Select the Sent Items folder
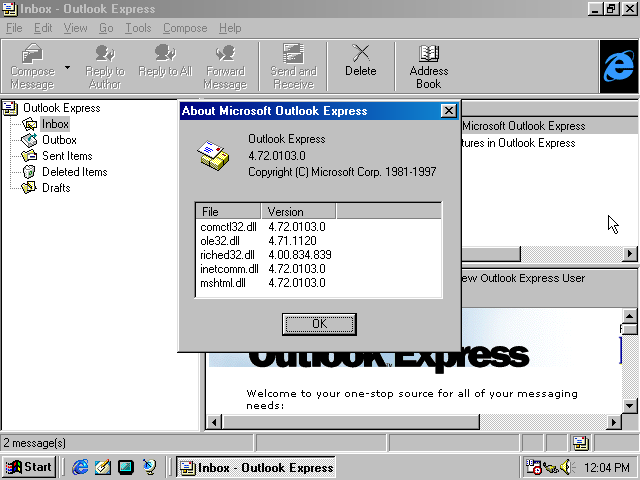Image resolution: width=640 pixels, height=480 pixels. [x=67, y=156]
